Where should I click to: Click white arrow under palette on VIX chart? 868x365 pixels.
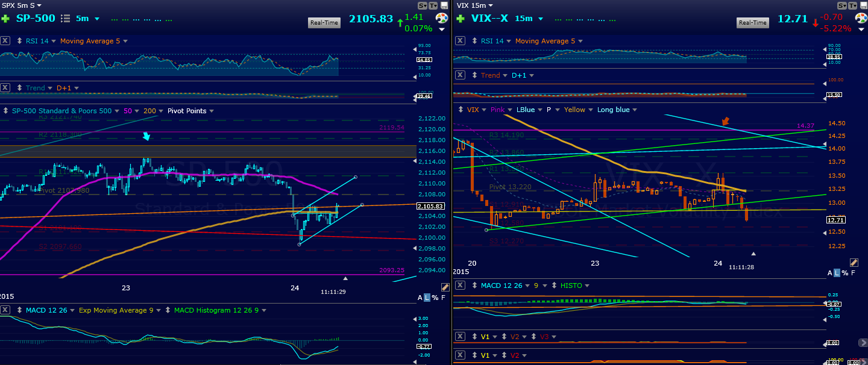861,29
